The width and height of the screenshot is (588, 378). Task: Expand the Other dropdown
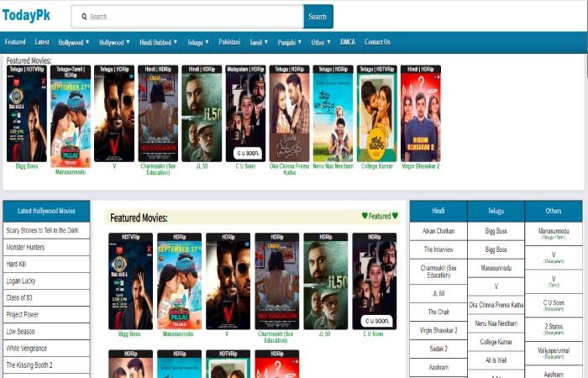click(x=321, y=42)
